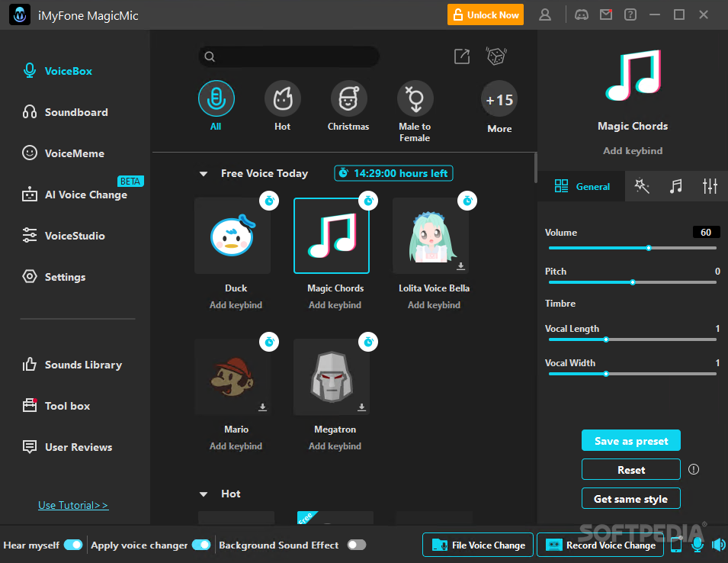
Task: Click Get same style
Action: point(631,498)
